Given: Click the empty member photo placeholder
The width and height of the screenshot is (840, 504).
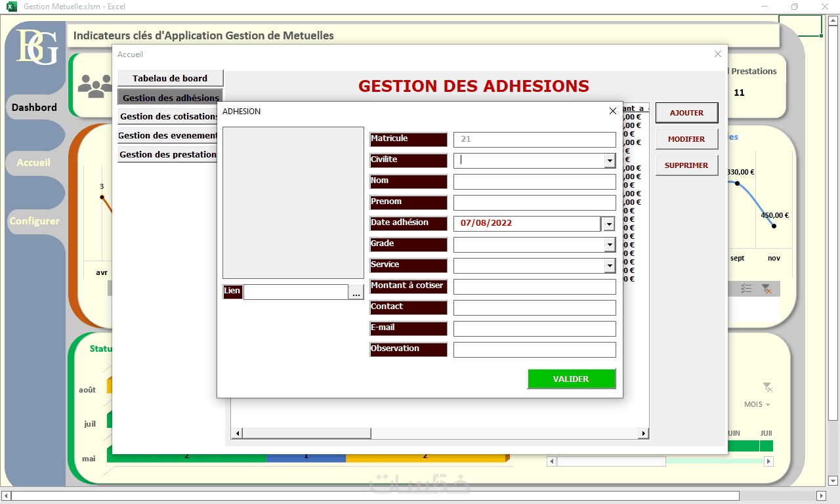Looking at the screenshot, I should [293, 203].
